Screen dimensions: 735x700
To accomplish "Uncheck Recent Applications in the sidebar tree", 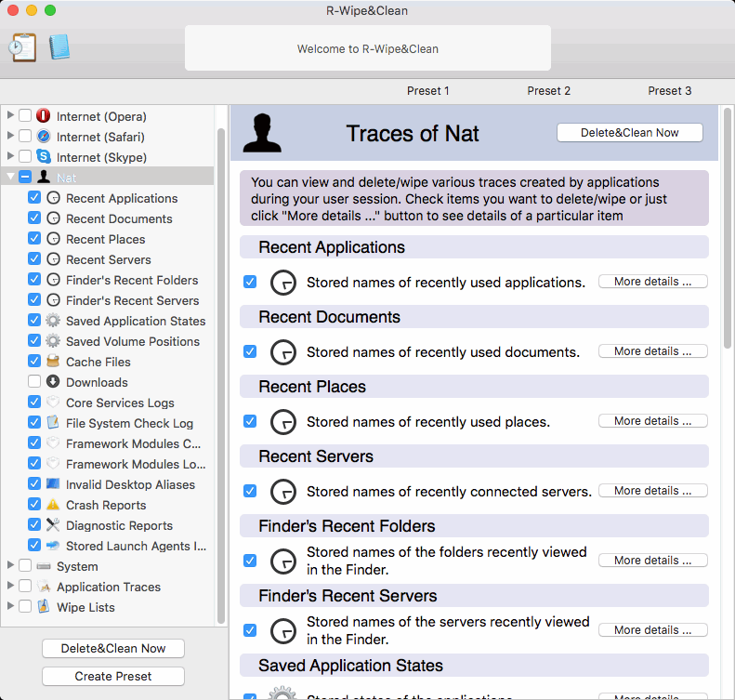I will (x=34, y=197).
